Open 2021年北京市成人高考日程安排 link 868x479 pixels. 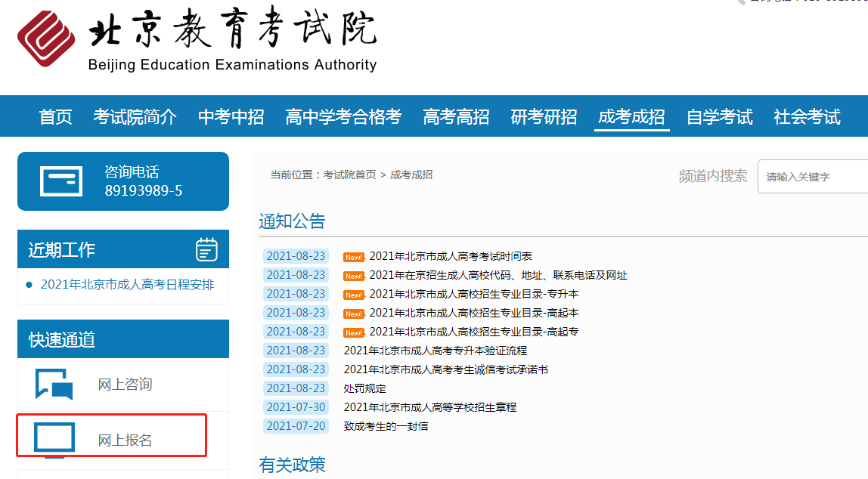[x=127, y=285]
